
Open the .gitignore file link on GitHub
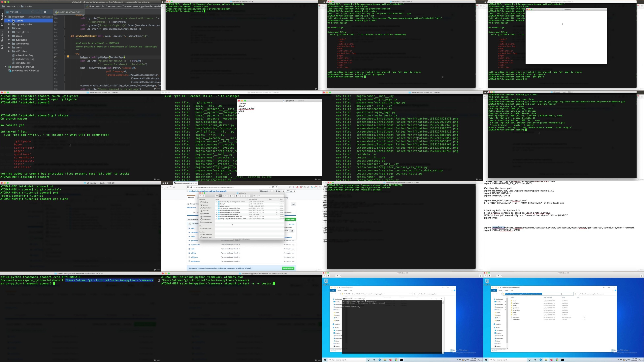pyautogui.click(x=194, y=257)
